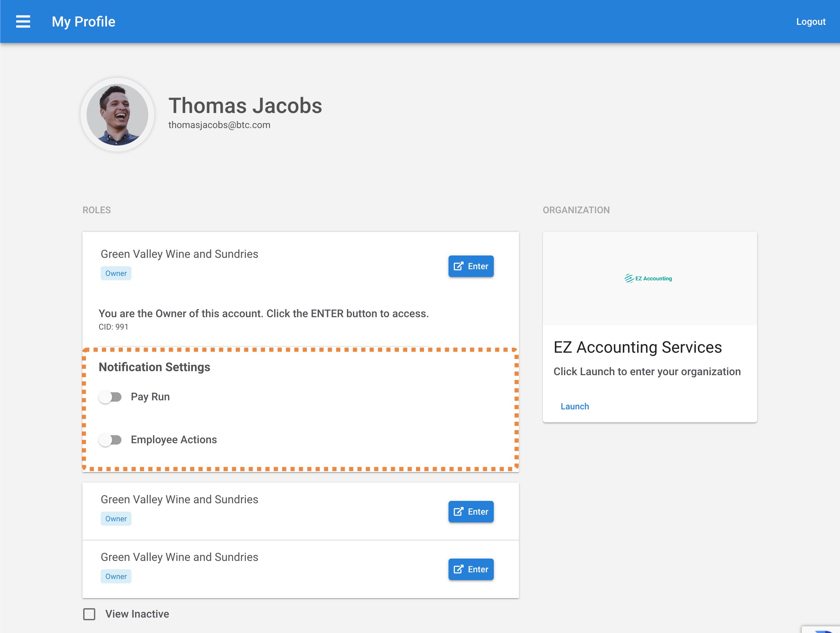Viewport: 840px width, 633px height.
Task: Click 'Click Launch to enter your organization' text
Action: pos(647,371)
